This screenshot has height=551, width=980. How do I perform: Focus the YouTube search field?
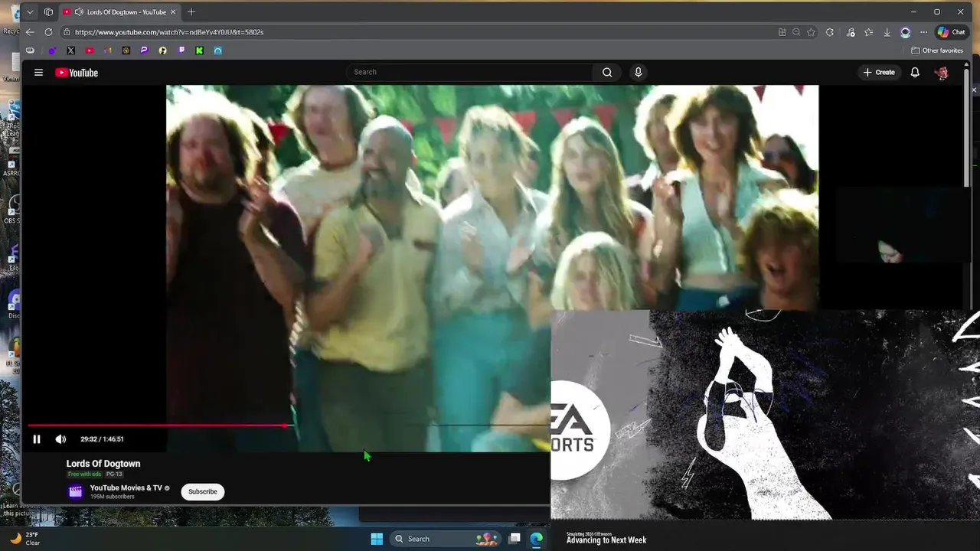click(x=469, y=72)
